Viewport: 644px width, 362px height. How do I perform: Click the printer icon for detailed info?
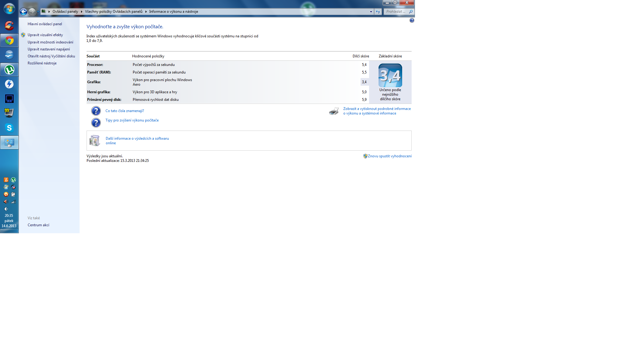tap(334, 111)
